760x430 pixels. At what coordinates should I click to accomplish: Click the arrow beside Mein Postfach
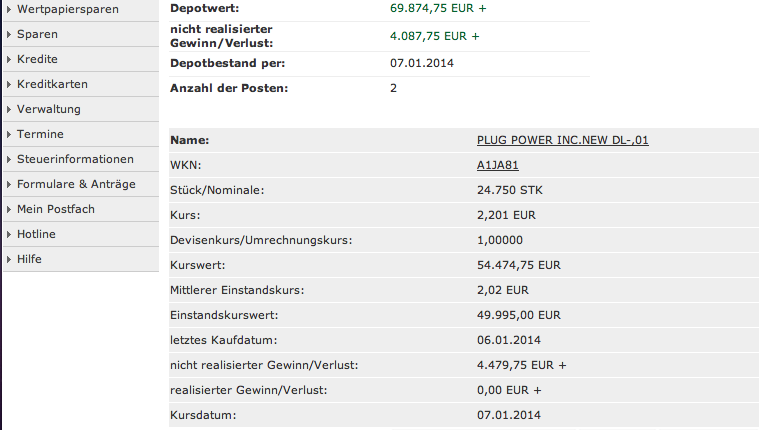point(9,209)
